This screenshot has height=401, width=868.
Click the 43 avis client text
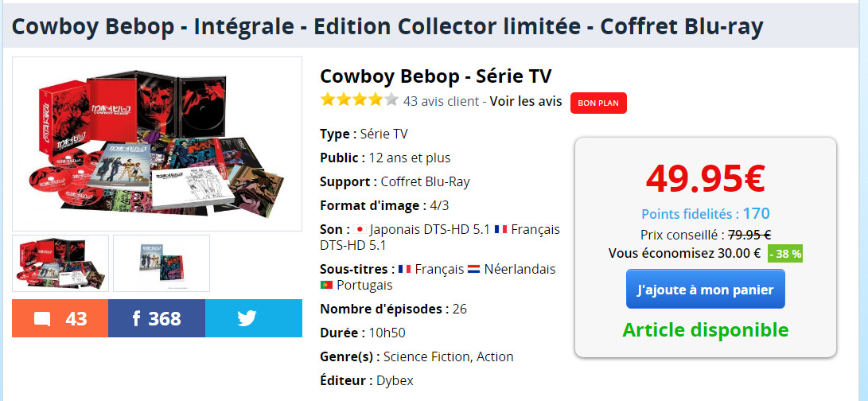click(x=441, y=101)
